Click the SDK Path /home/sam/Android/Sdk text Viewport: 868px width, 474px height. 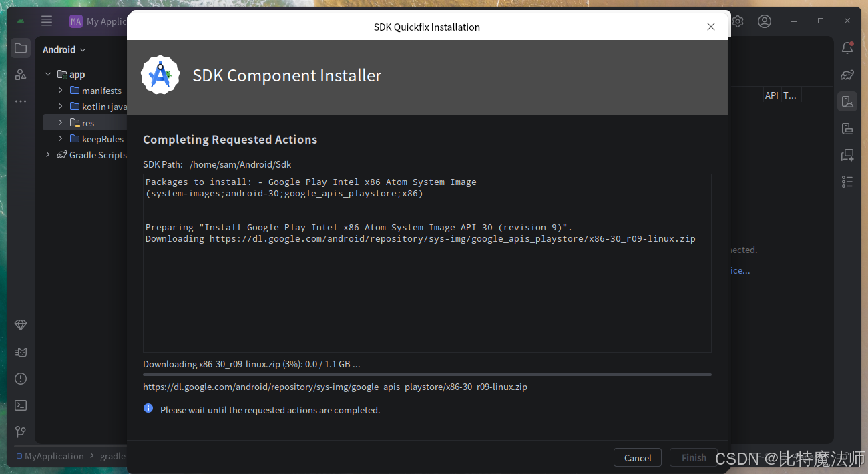pos(240,164)
